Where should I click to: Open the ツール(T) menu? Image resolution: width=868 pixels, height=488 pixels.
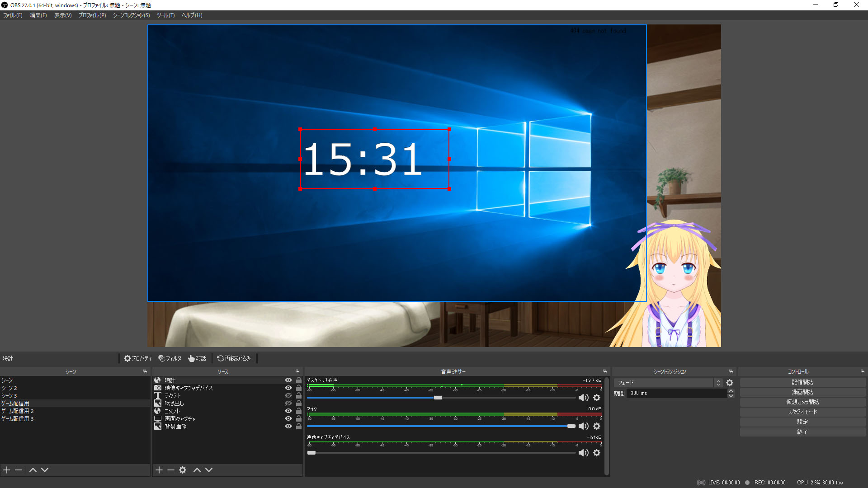pos(165,15)
